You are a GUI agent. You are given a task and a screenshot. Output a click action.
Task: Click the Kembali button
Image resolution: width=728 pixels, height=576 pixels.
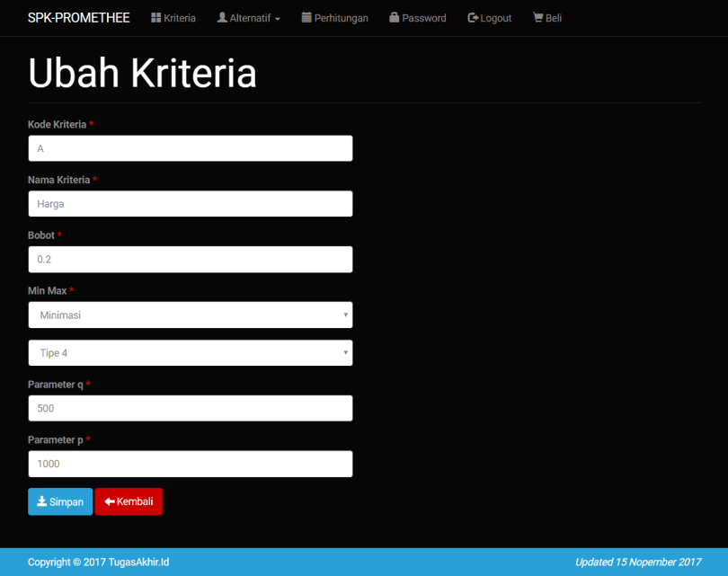point(129,501)
